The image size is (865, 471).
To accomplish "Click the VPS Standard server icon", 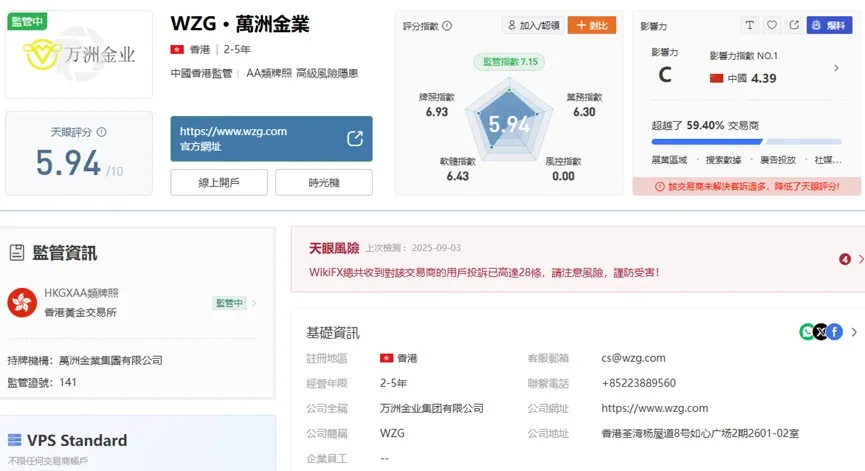I will (14, 440).
